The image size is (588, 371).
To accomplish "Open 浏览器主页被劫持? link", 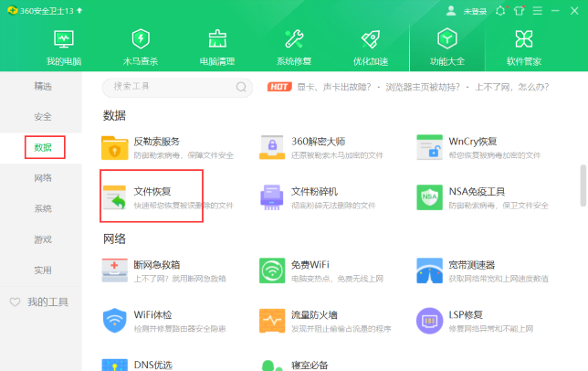I will tap(423, 87).
